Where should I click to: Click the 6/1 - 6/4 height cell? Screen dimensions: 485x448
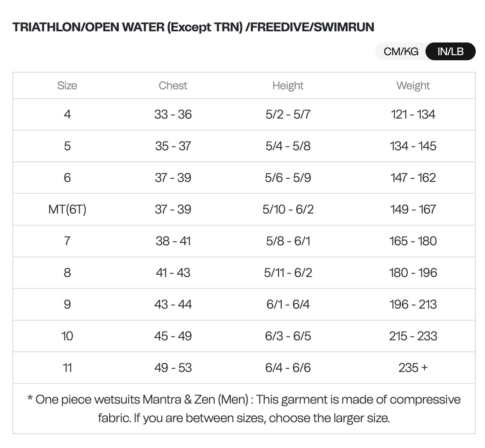tap(288, 304)
